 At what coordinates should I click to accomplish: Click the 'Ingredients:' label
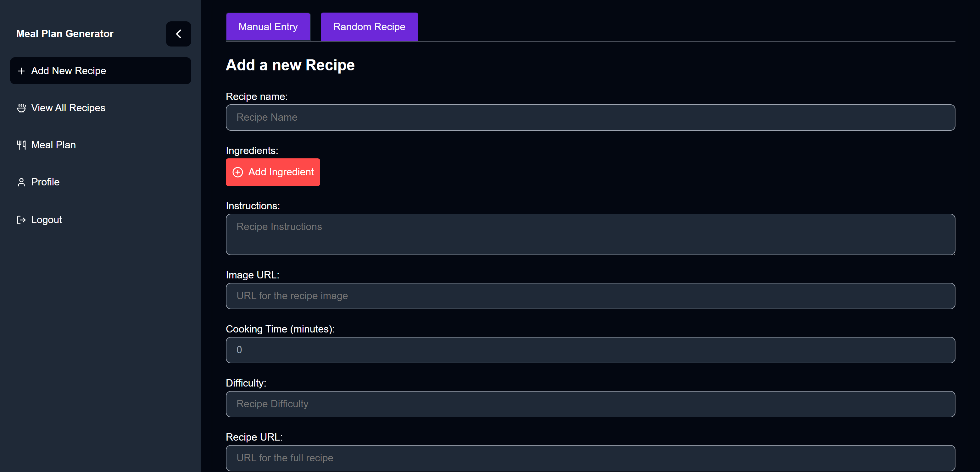click(252, 151)
